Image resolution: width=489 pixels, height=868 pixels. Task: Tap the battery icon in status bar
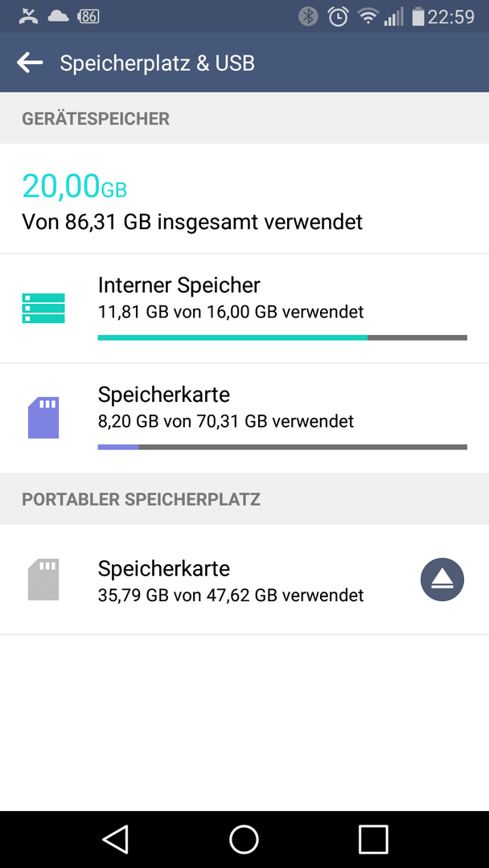coord(418,17)
